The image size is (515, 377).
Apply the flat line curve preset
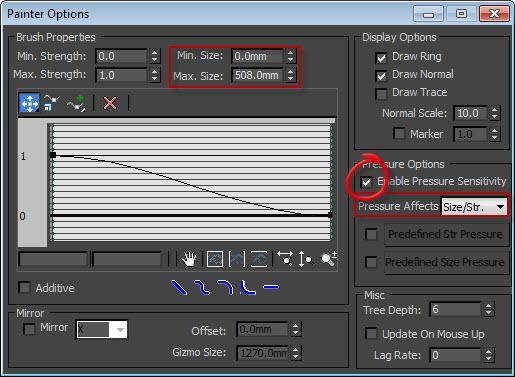271,287
